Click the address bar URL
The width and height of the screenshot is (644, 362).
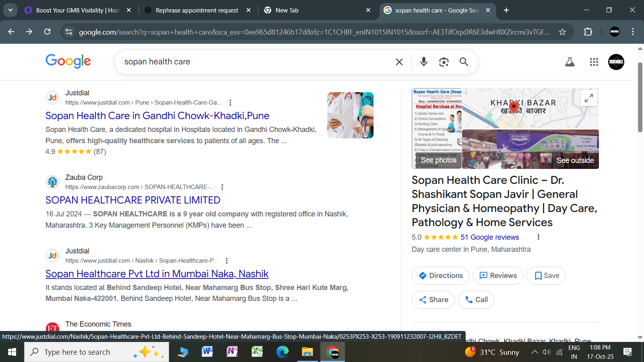[x=314, y=32]
